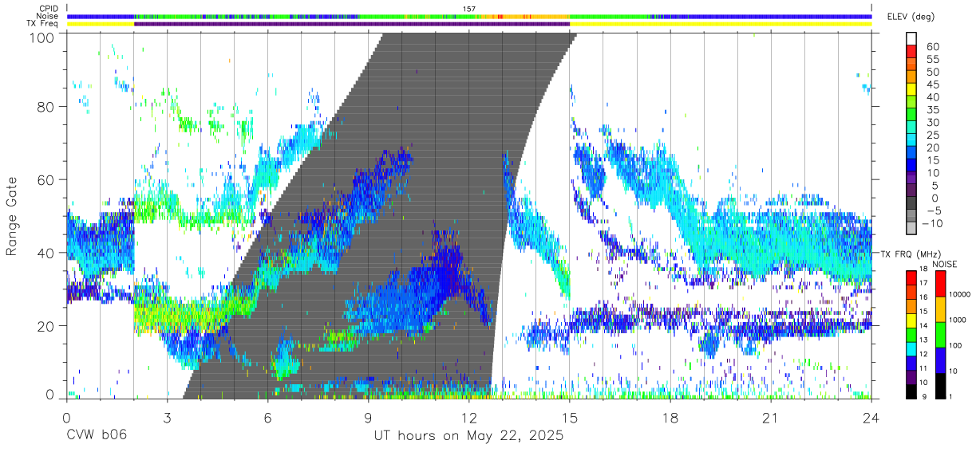
Task: Select the cyan 12–13 swatch in TX FRQ legend
Action: (911, 348)
